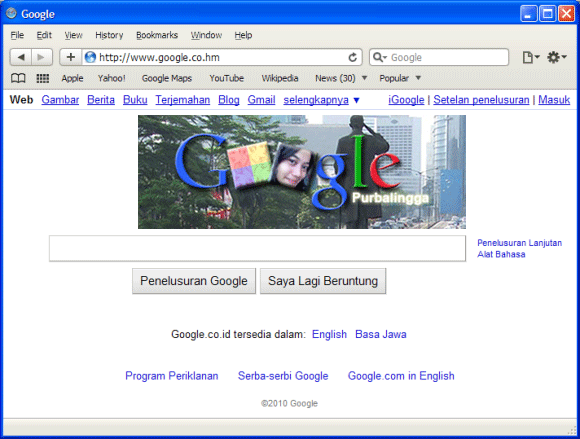The image size is (580, 439).
Task: Show all bookmarks with open-book icon
Action: click(x=18, y=78)
